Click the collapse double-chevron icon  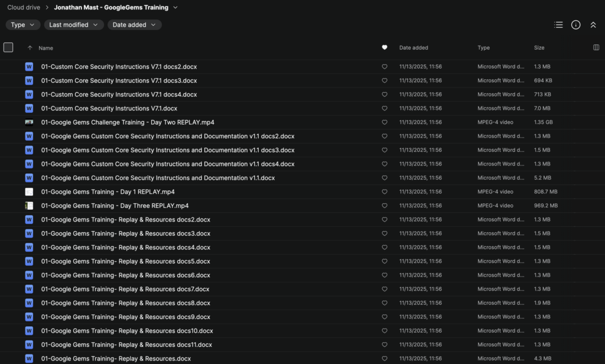pos(593,25)
